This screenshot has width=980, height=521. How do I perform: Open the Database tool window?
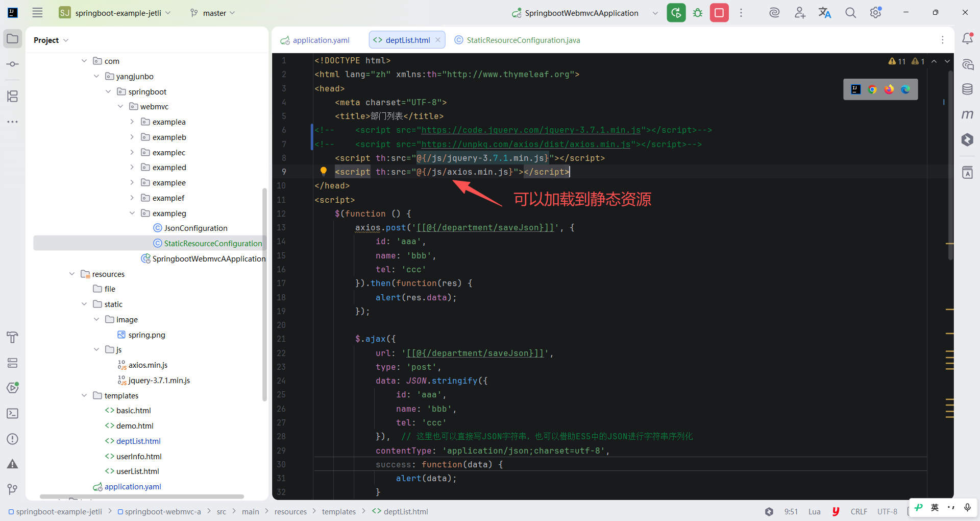(967, 89)
